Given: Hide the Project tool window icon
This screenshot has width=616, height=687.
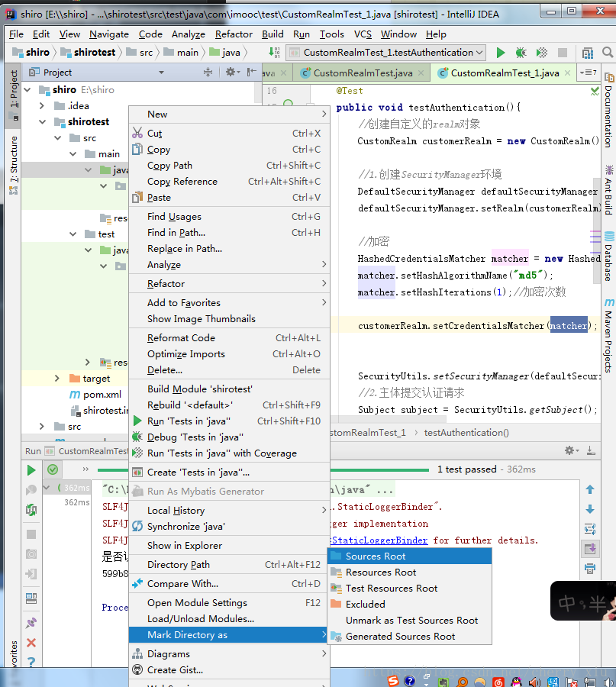Looking at the screenshot, I should click(251, 72).
